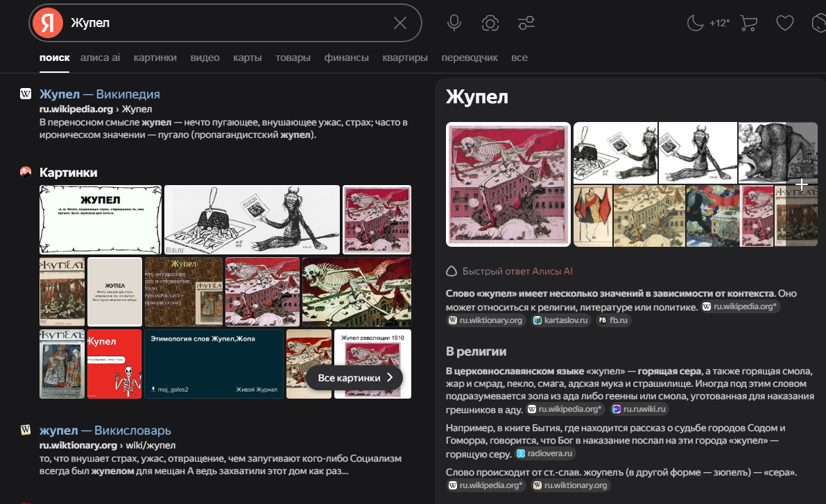This screenshot has width=826, height=504.
Task: Click the Все картинки button
Action: click(354, 378)
